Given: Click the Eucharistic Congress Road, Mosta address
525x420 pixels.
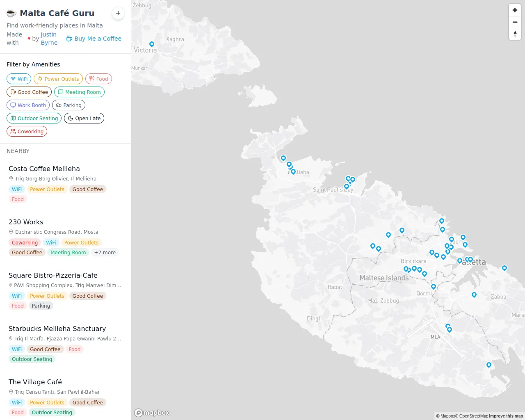Looking at the screenshot, I should [57, 232].
